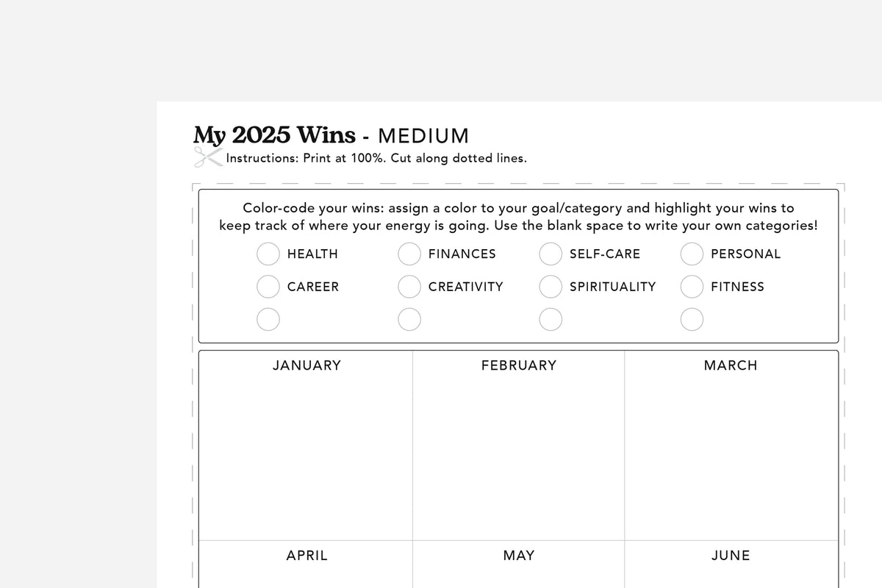Select the empty circle under FITNESS
The height and width of the screenshot is (588, 882).
[692, 319]
